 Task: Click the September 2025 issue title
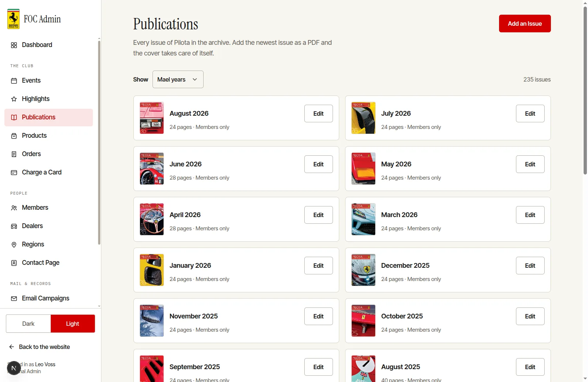(195, 367)
